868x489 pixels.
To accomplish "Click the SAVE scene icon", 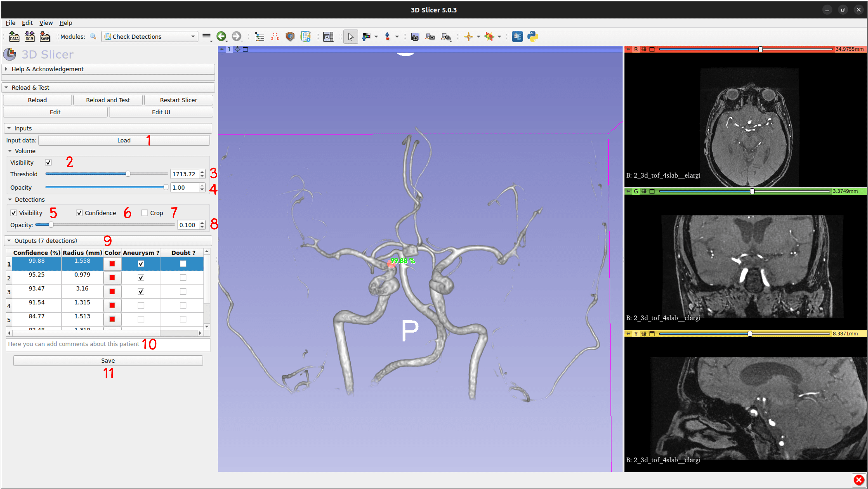I will pyautogui.click(x=45, y=36).
